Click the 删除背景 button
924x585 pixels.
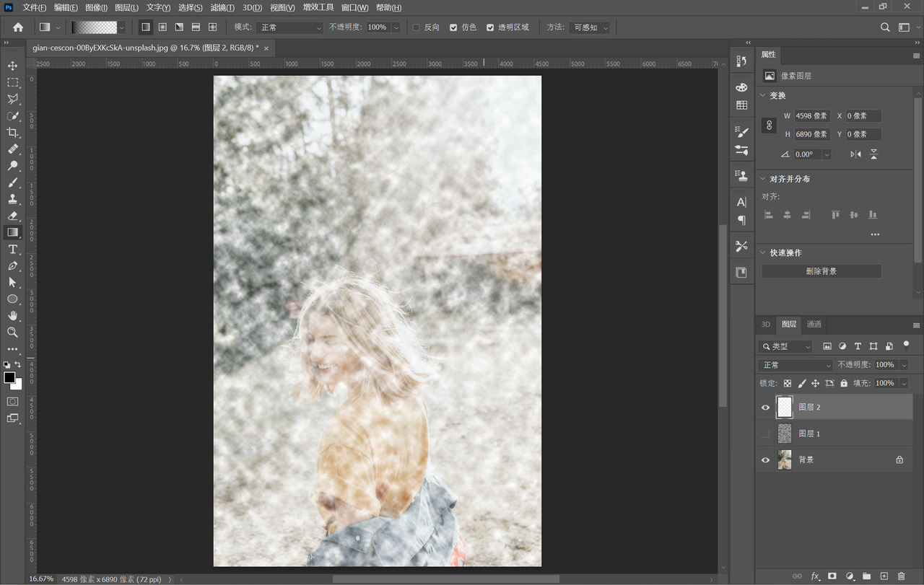(x=821, y=271)
